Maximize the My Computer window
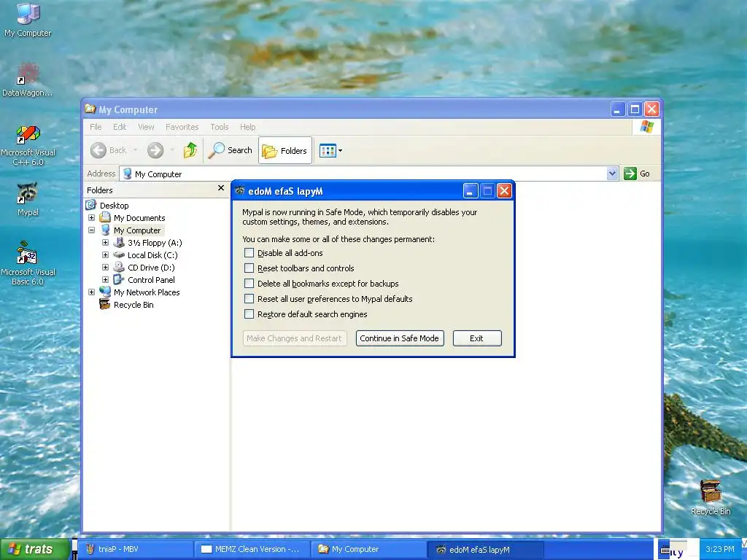 635,109
